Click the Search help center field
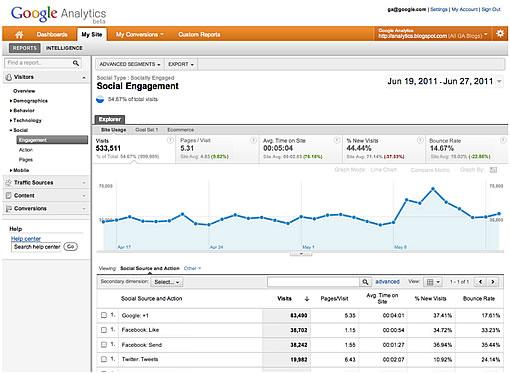The image size is (510, 374). click(x=36, y=247)
